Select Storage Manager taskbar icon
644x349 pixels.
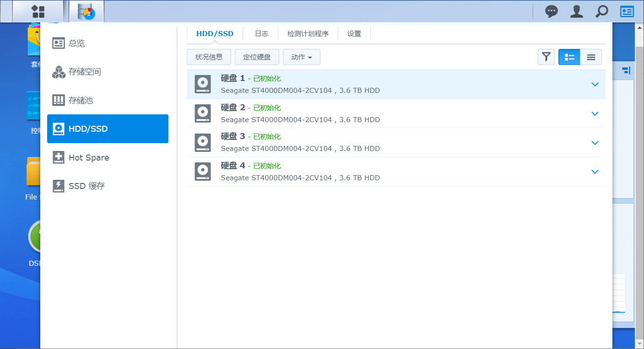[87, 11]
